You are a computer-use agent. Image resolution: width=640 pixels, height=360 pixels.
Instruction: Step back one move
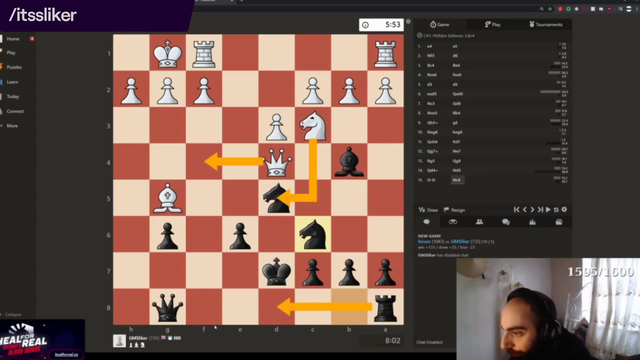coord(525,209)
